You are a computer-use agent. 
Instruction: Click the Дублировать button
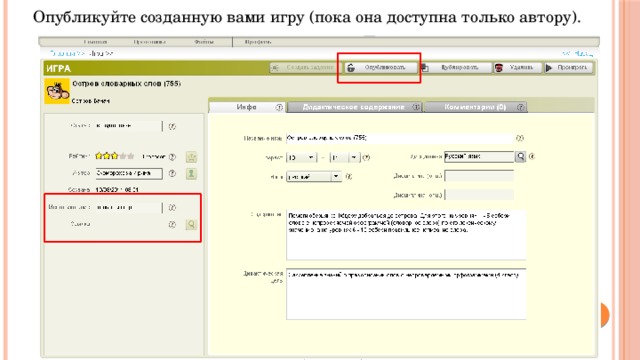coord(456,68)
